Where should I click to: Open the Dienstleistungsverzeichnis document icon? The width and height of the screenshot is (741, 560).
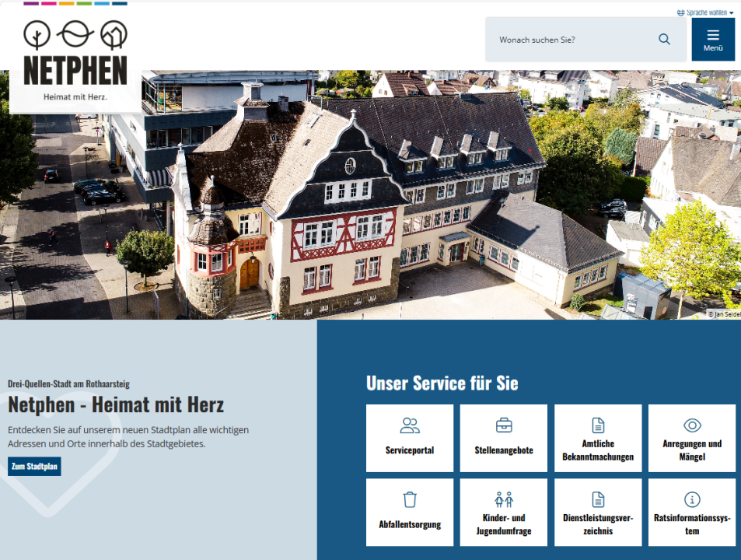click(x=598, y=499)
